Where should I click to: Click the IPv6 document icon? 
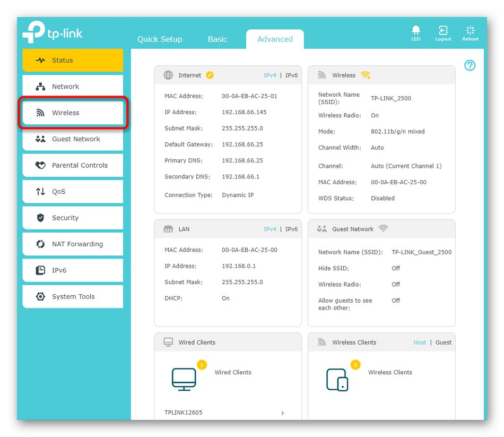pos(40,270)
